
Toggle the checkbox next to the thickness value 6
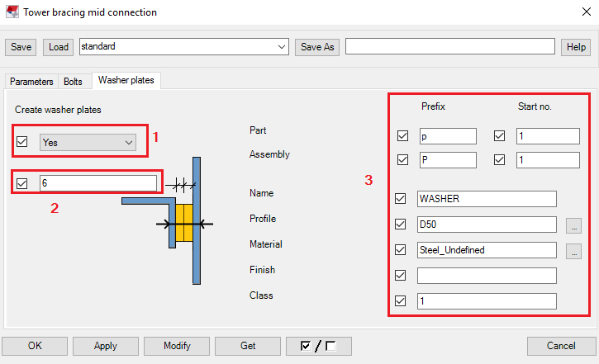pos(22,182)
